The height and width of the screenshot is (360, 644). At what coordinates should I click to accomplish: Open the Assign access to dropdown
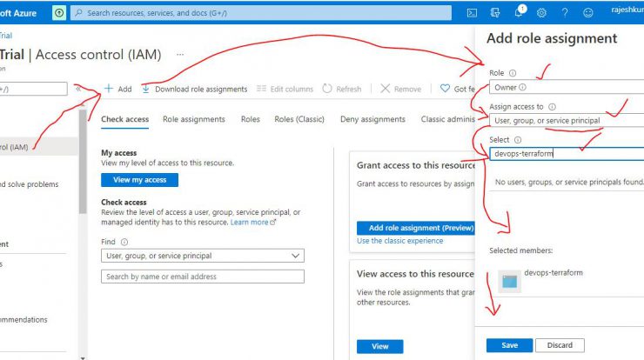567,120
